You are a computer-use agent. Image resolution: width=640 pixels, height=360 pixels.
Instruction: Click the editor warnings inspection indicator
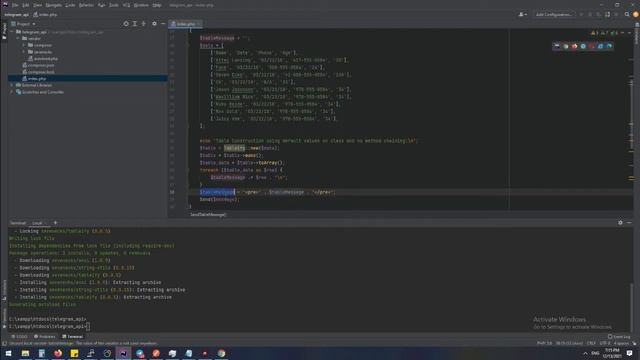click(x=605, y=33)
